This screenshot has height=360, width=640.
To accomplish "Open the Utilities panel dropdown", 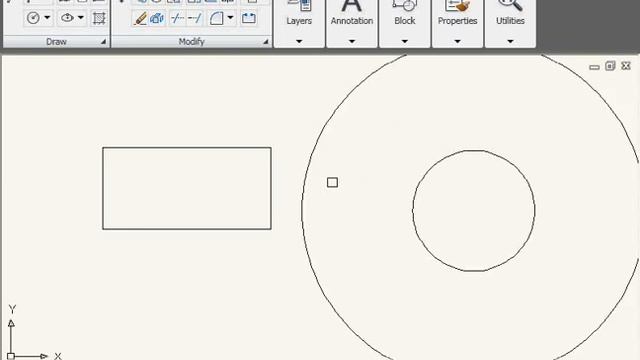I will click(x=510, y=41).
